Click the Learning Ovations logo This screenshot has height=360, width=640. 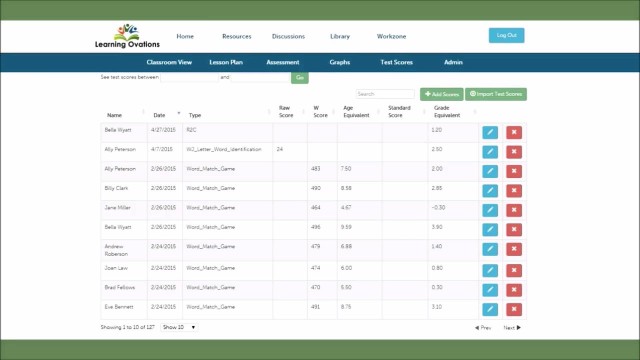pos(127,36)
